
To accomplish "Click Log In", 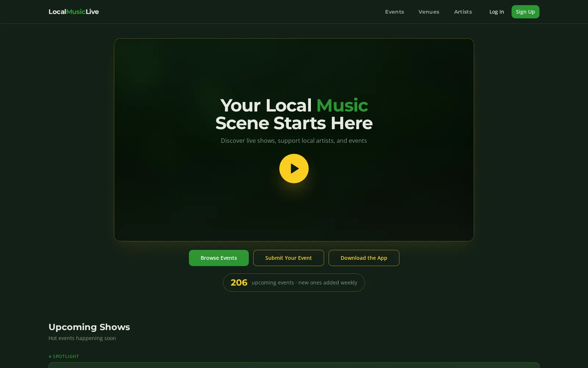I will pos(496,12).
